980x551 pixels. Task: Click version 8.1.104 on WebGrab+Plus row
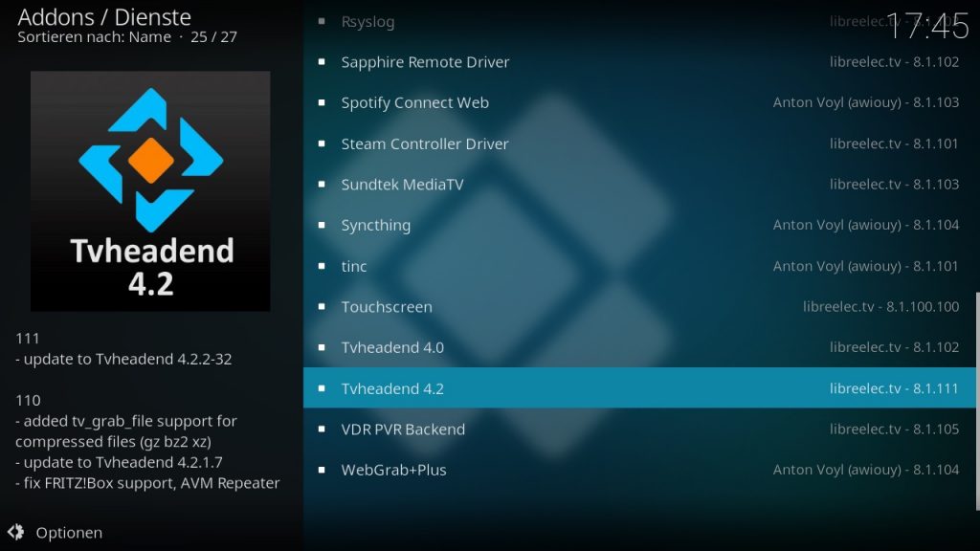(865, 470)
